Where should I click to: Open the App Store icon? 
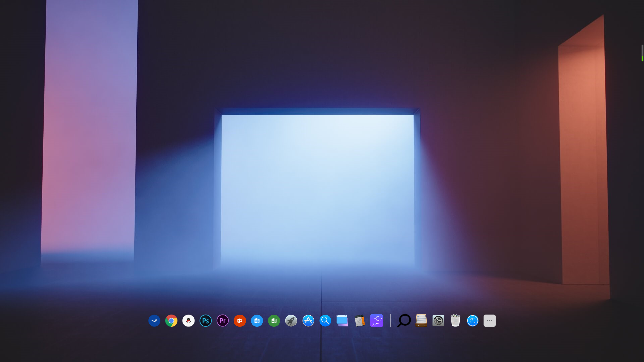[x=308, y=321]
